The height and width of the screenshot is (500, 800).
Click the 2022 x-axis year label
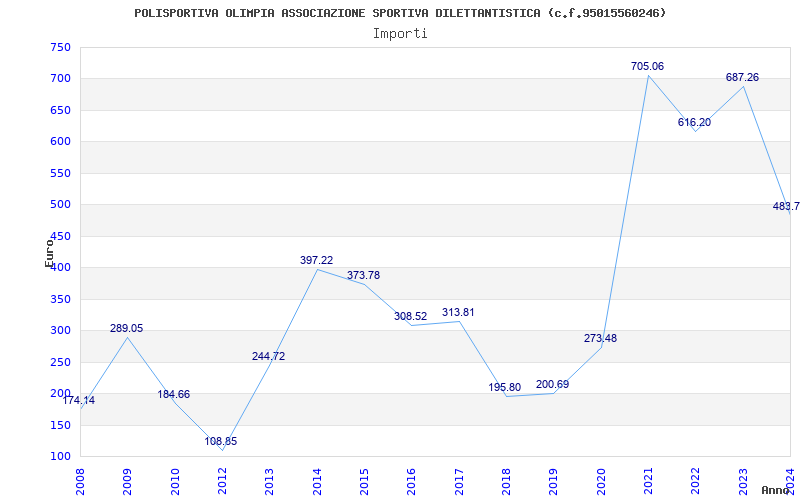696,482
